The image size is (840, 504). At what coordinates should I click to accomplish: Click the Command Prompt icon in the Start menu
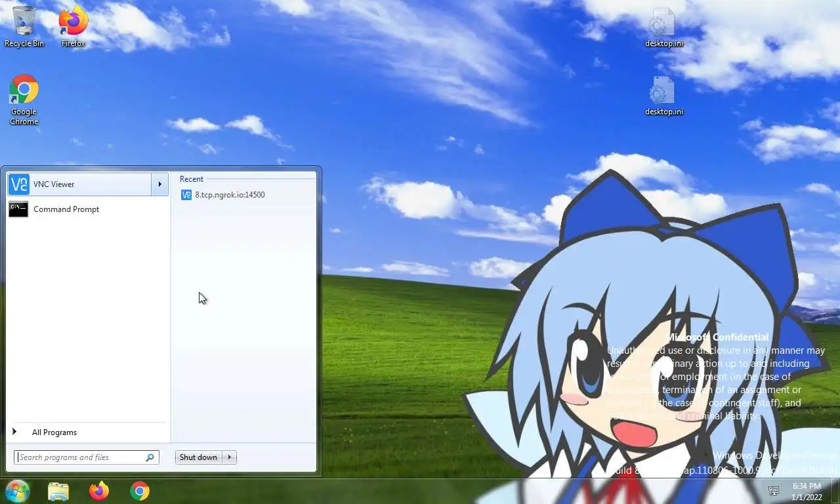[x=18, y=209]
